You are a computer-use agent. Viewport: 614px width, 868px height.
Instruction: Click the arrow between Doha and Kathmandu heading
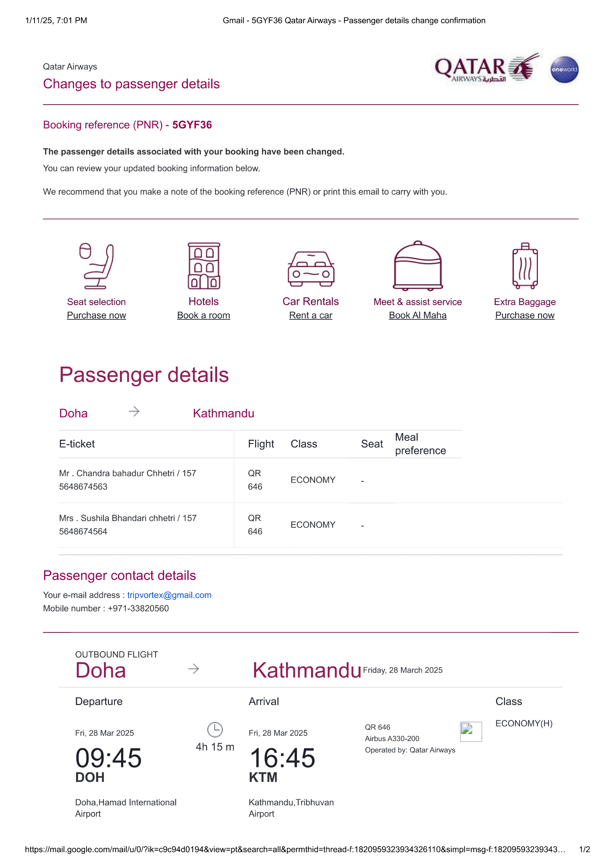click(134, 412)
